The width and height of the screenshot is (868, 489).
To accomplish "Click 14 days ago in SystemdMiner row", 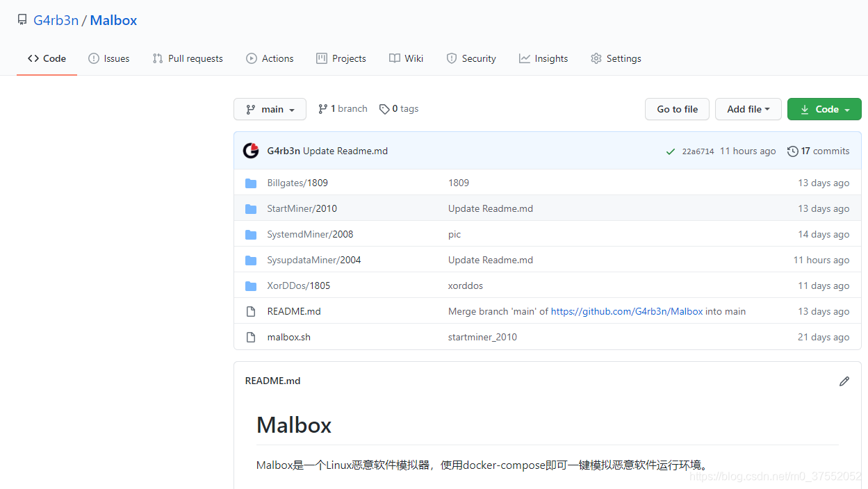I will (x=824, y=234).
